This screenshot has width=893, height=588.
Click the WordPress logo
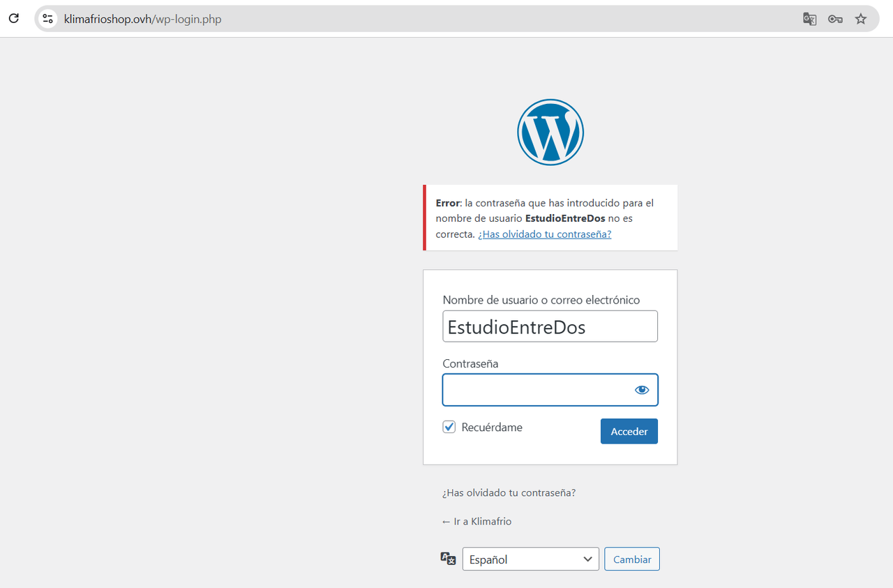[x=550, y=132]
